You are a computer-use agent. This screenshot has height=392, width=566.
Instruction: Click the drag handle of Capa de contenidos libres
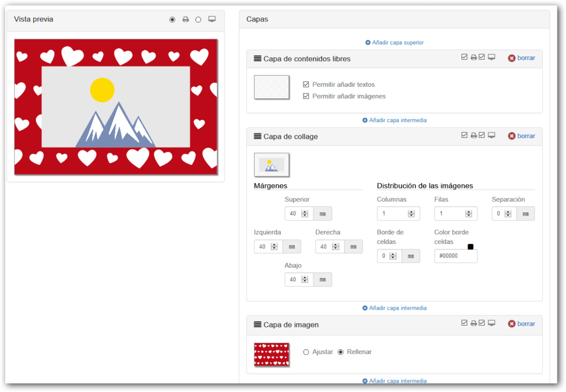(x=258, y=59)
